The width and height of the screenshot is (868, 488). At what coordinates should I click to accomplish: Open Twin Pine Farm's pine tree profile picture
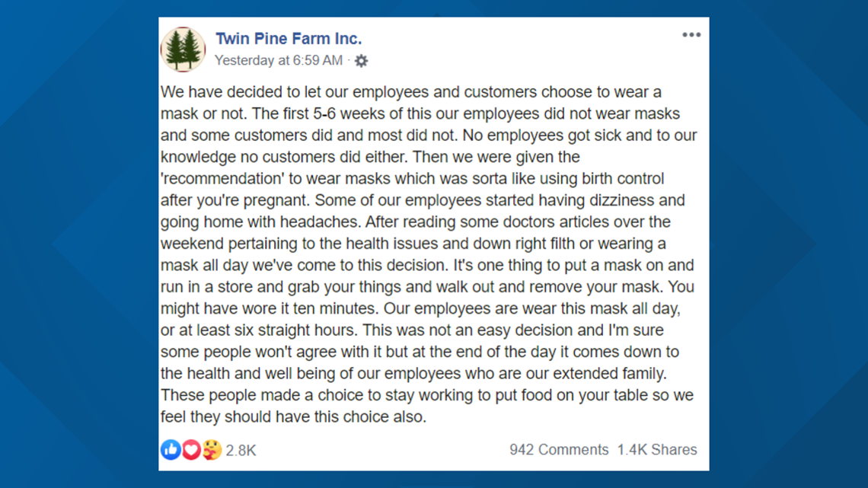click(183, 49)
